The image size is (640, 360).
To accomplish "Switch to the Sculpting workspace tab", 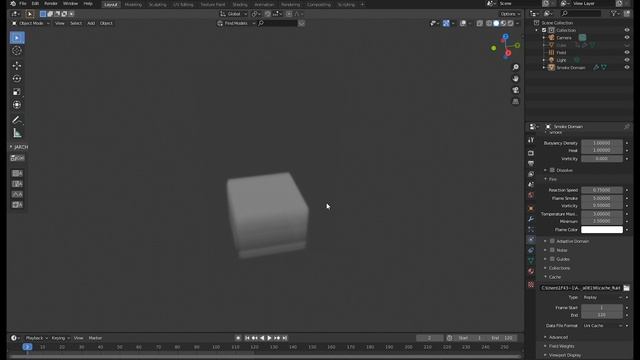I will [158, 4].
